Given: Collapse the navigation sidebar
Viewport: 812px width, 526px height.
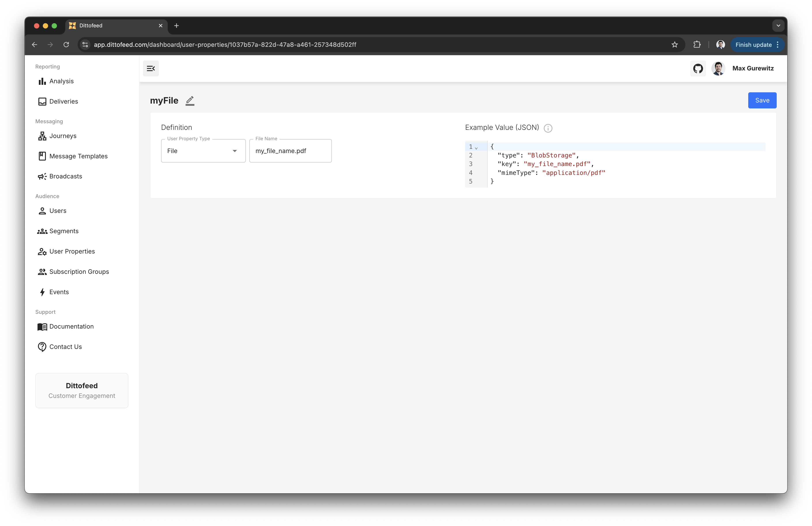Looking at the screenshot, I should pos(150,68).
